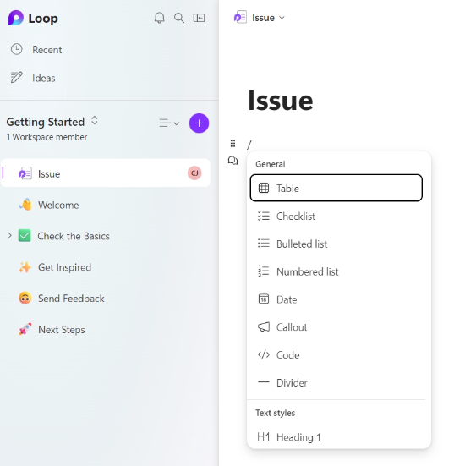Collapse the sidebar panel icon
The height and width of the screenshot is (466, 476).
pyautogui.click(x=200, y=18)
